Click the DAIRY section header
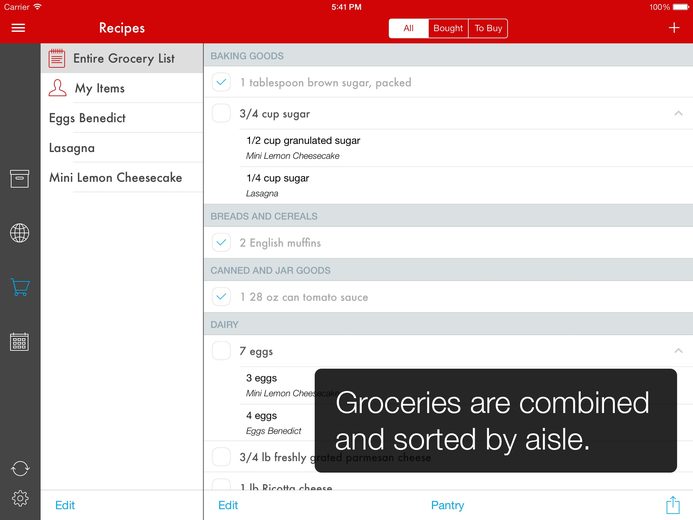693x520 pixels. pyautogui.click(x=449, y=324)
